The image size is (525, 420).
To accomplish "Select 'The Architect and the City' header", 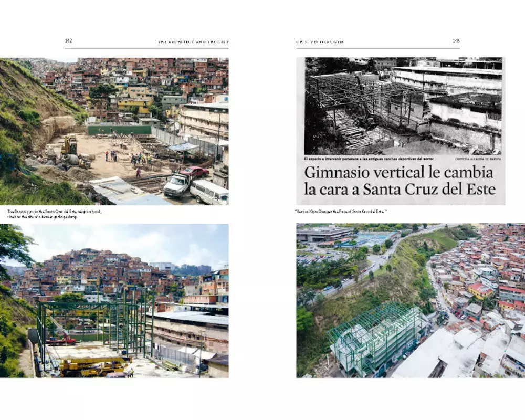I will 193,41.
